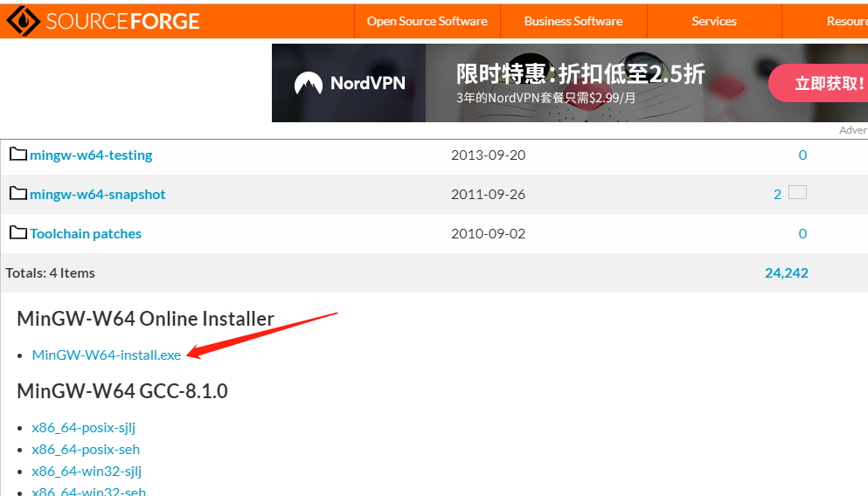Open the mingw-w64-snapshot folder link
Viewport: 868px width, 496px height.
click(x=97, y=195)
